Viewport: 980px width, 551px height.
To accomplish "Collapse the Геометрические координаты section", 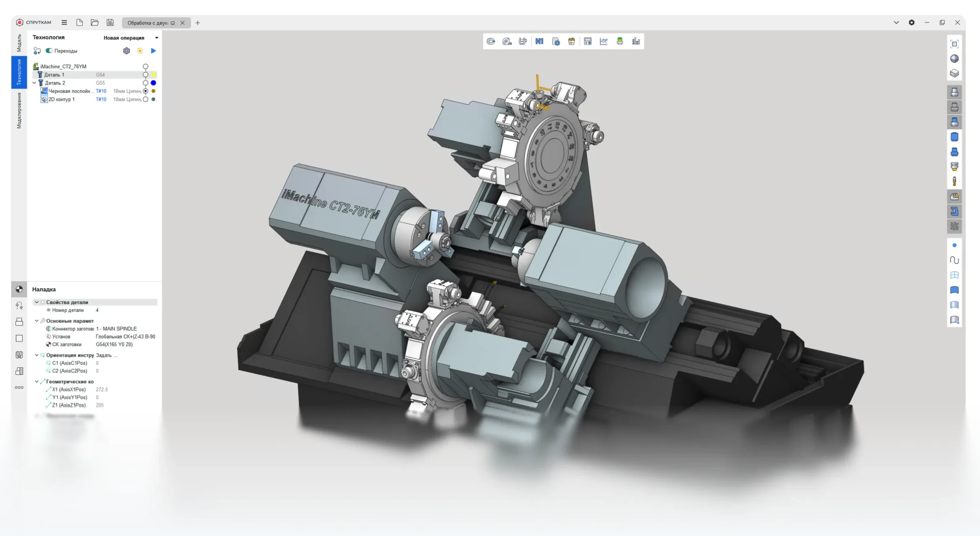I will (x=37, y=382).
